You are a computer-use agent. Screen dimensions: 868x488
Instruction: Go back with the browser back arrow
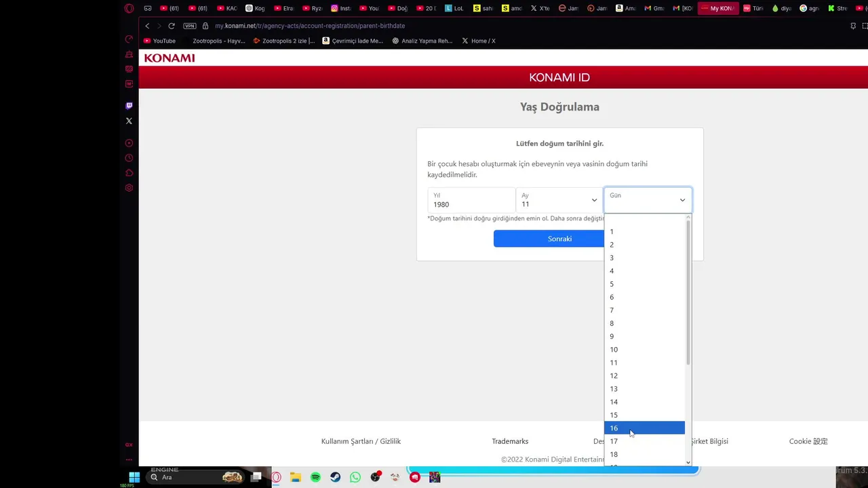tap(147, 26)
